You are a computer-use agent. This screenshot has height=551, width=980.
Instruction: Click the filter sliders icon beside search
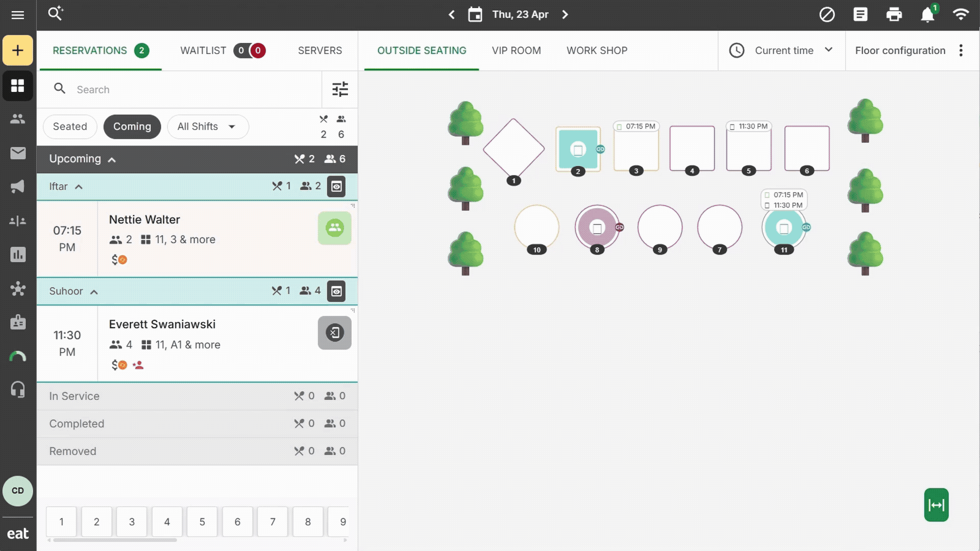pos(340,89)
